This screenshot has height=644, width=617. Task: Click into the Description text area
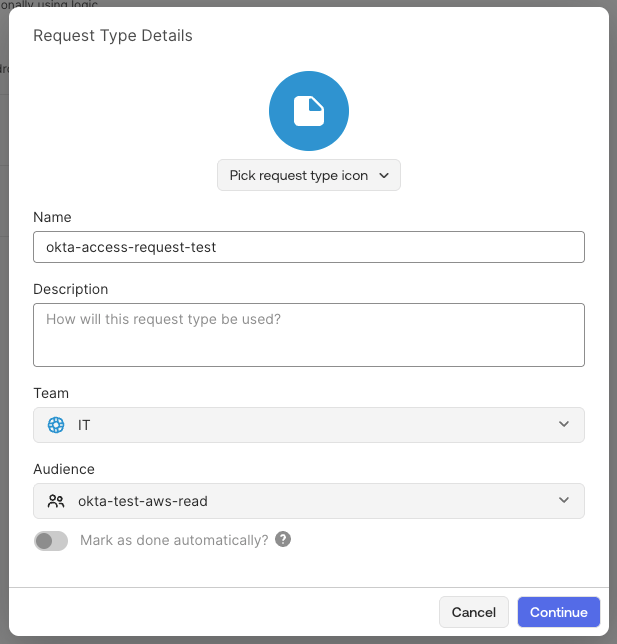point(308,335)
